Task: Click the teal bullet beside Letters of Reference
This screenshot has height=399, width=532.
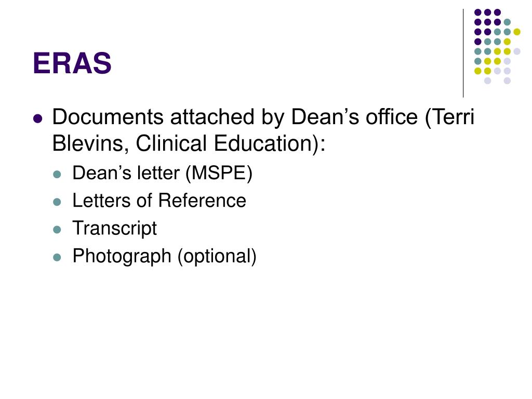Action: (x=57, y=202)
